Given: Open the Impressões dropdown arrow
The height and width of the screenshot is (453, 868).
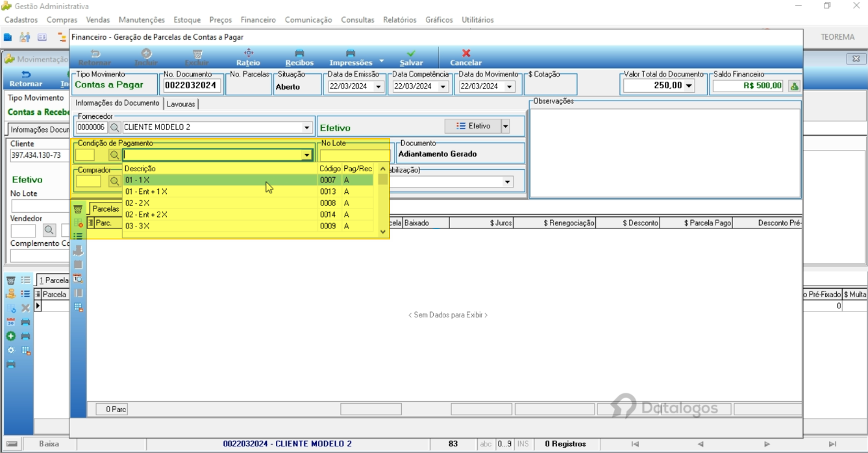Looking at the screenshot, I should pyautogui.click(x=382, y=61).
